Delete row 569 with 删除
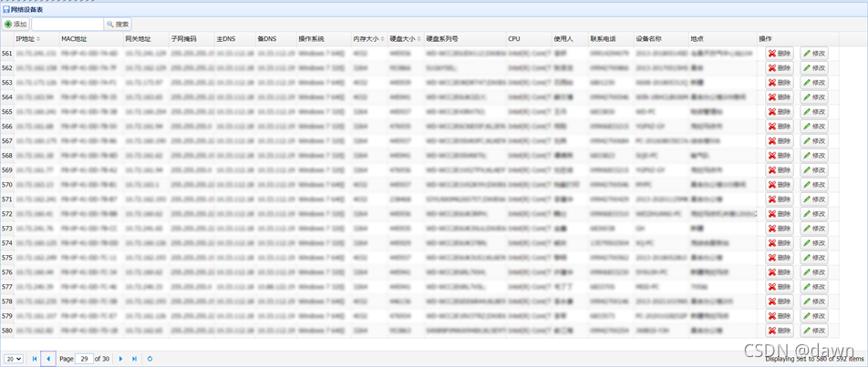 click(780, 169)
